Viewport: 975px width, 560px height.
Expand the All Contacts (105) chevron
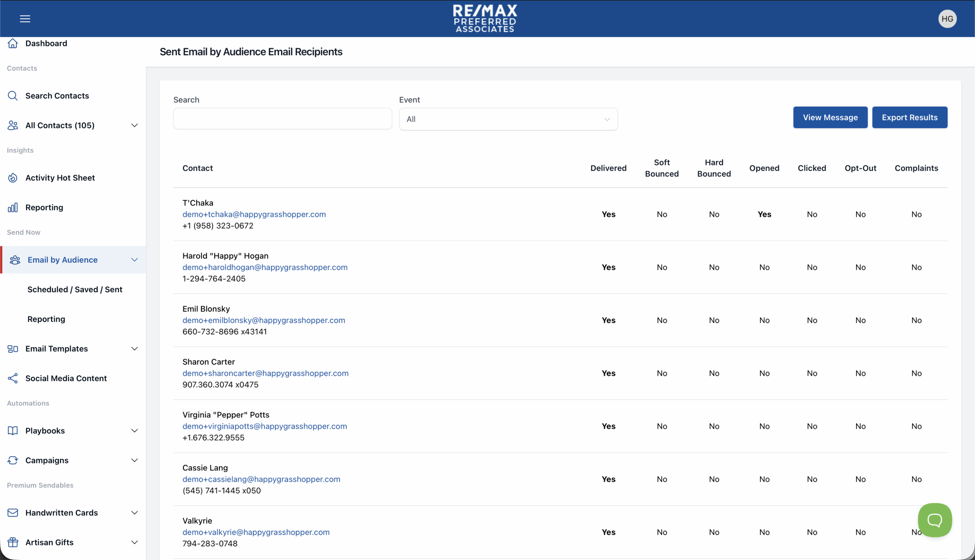(x=134, y=126)
